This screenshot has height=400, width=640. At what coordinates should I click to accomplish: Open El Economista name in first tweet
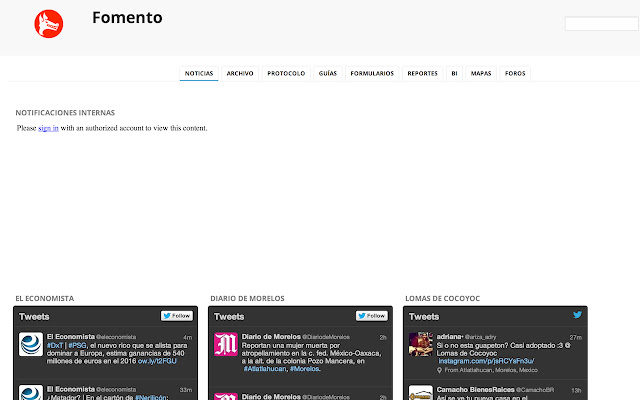click(x=71, y=337)
